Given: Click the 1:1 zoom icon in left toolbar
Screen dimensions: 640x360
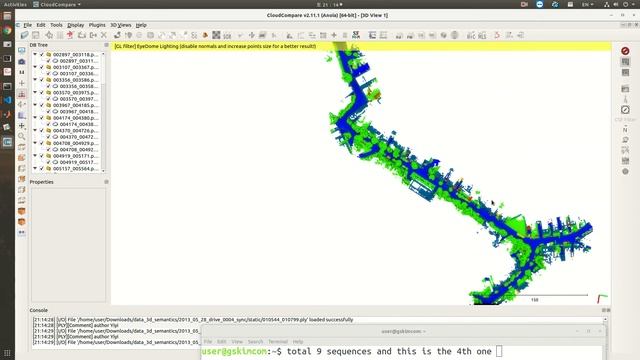Looking at the screenshot, I should click(x=22, y=72).
